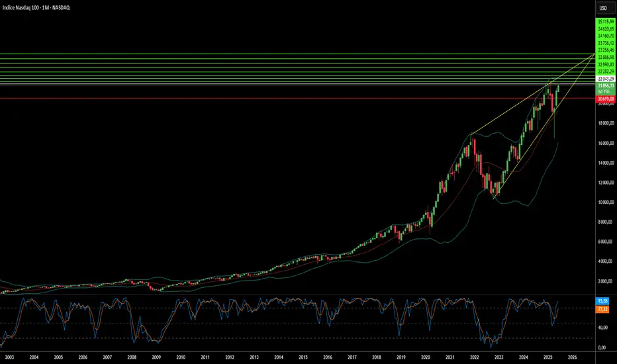Screen dimensions: 617x364
Task: Click the 2013 label on time axis
Action: tap(254, 357)
